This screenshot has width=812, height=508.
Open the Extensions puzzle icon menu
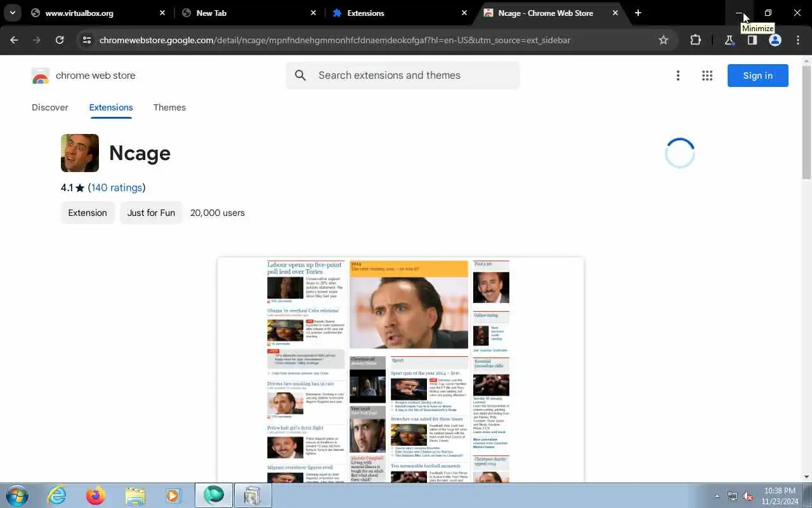point(695,40)
